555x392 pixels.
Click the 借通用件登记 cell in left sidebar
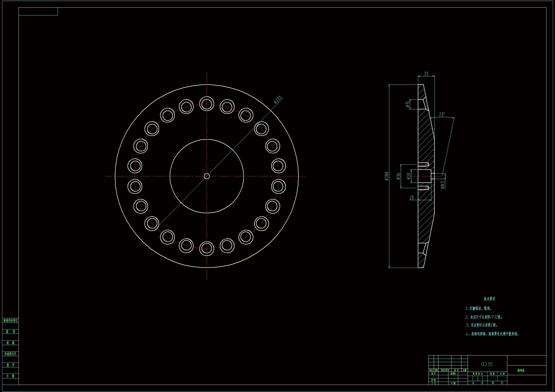[x=10, y=321]
